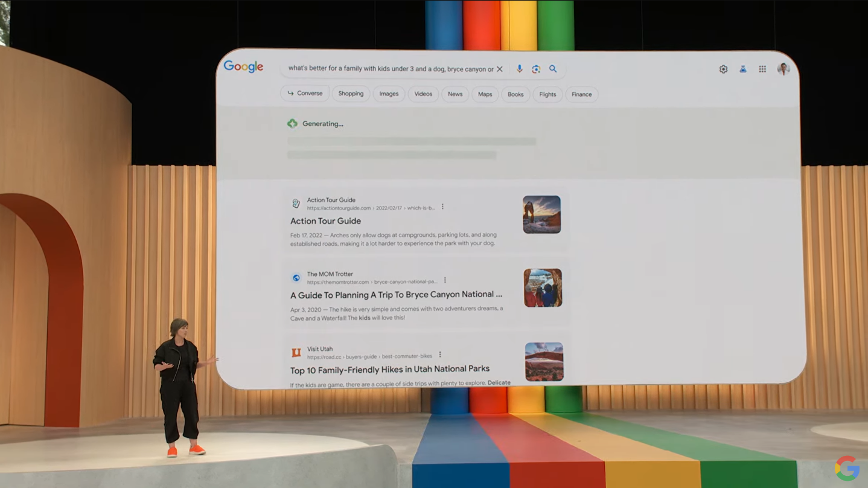Open the account profile avatar
Viewport: 868px width, 488px height.
click(x=783, y=69)
